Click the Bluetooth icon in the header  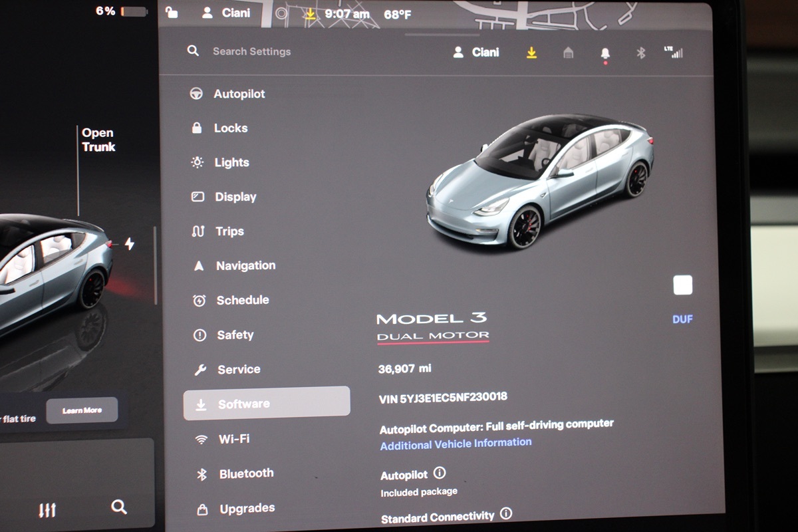tap(640, 53)
